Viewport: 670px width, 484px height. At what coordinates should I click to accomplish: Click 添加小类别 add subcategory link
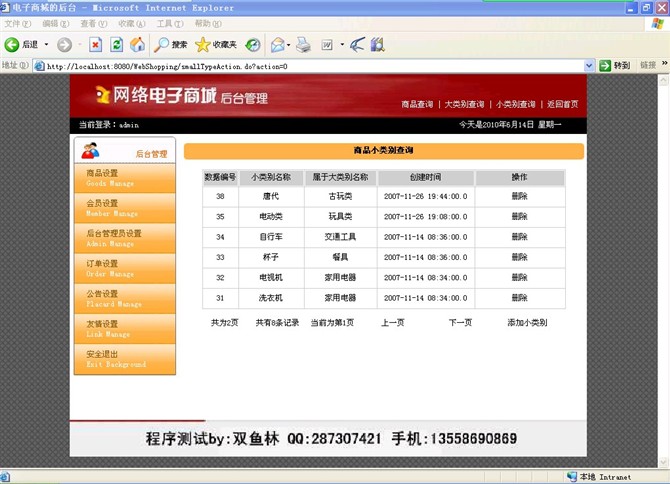coord(527,323)
